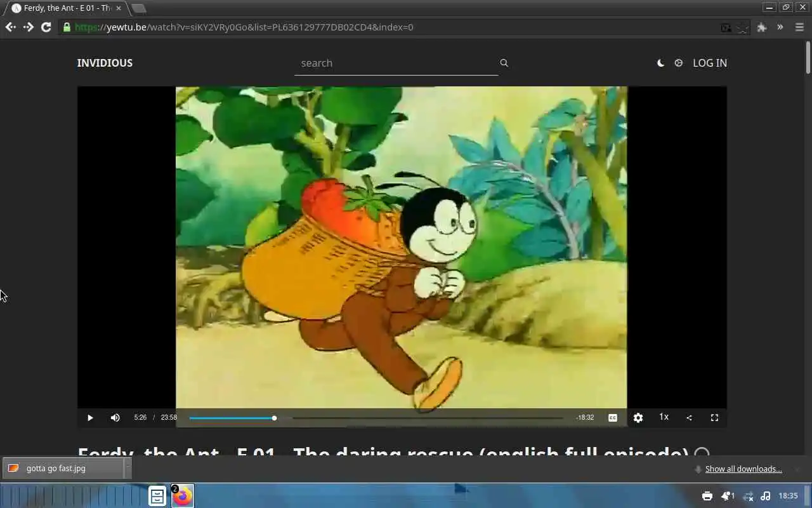Image resolution: width=812 pixels, height=508 pixels.
Task: Click the video frame showing Ferdy
Action: (401, 248)
